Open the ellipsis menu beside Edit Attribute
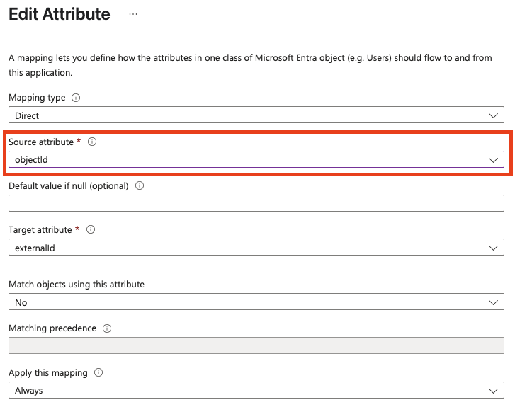 [133, 14]
